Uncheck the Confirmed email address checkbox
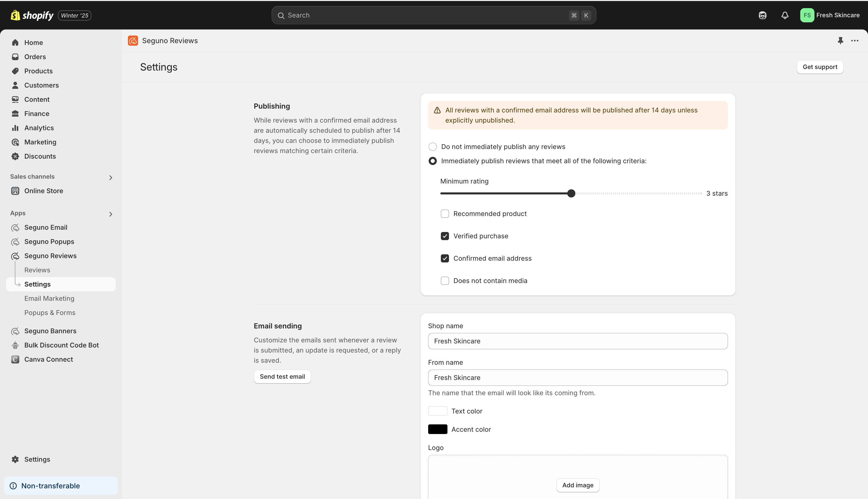Viewport: 868px width, 499px height. [445, 258]
